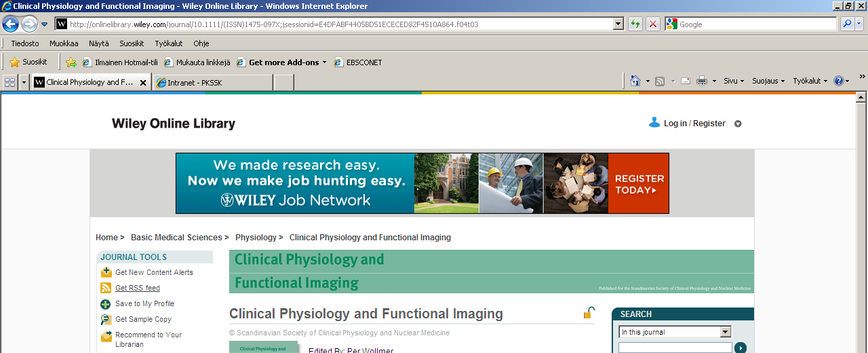Open Mukauta linkkejä favorite link
The image size is (868, 353).
click(197, 62)
